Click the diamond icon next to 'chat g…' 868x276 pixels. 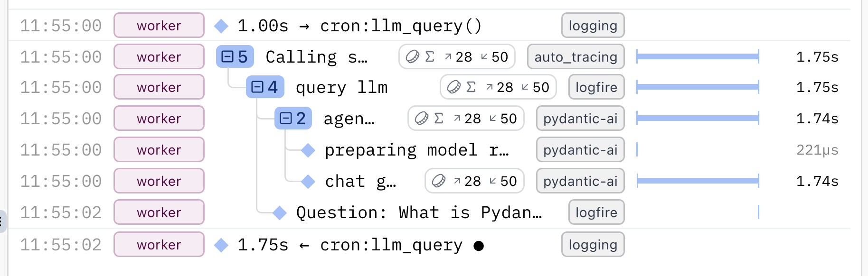[x=308, y=181]
